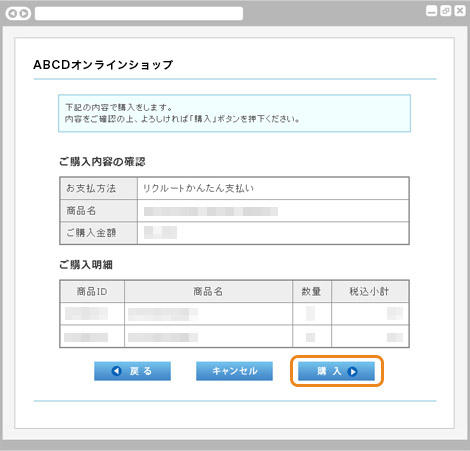
Task: Click the 税込小計 column header
Action: [x=370, y=291]
